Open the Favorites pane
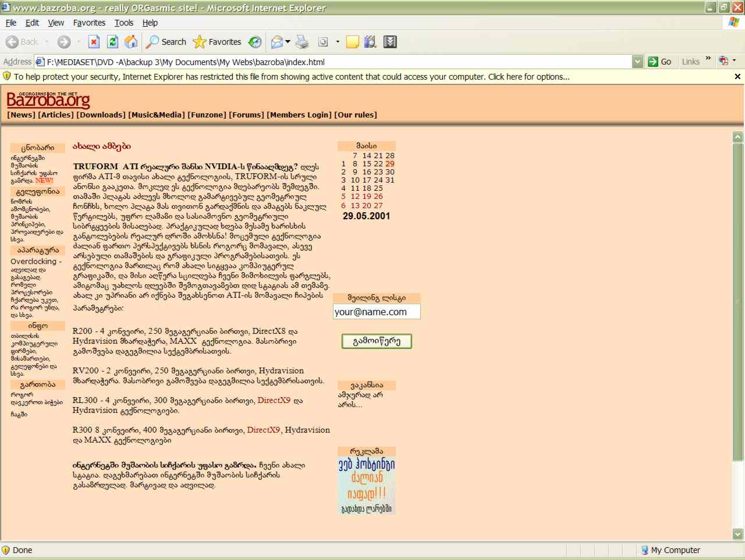The image size is (745, 560). pos(217,42)
